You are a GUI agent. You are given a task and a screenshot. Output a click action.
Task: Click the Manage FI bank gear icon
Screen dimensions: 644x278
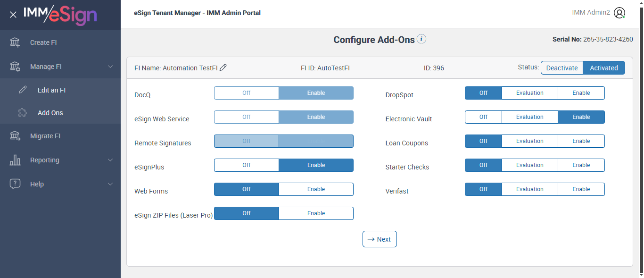[15, 67]
